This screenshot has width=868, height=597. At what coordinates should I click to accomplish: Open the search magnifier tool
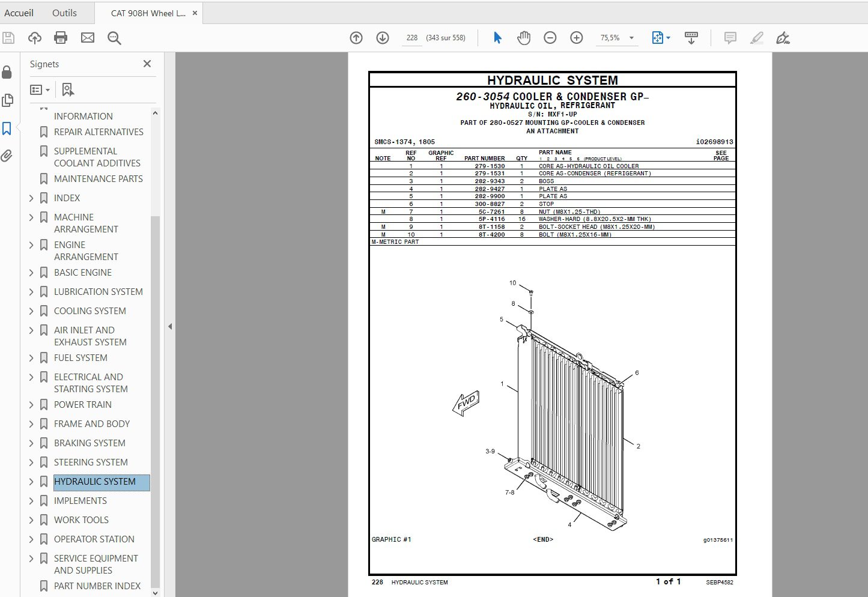click(x=114, y=38)
